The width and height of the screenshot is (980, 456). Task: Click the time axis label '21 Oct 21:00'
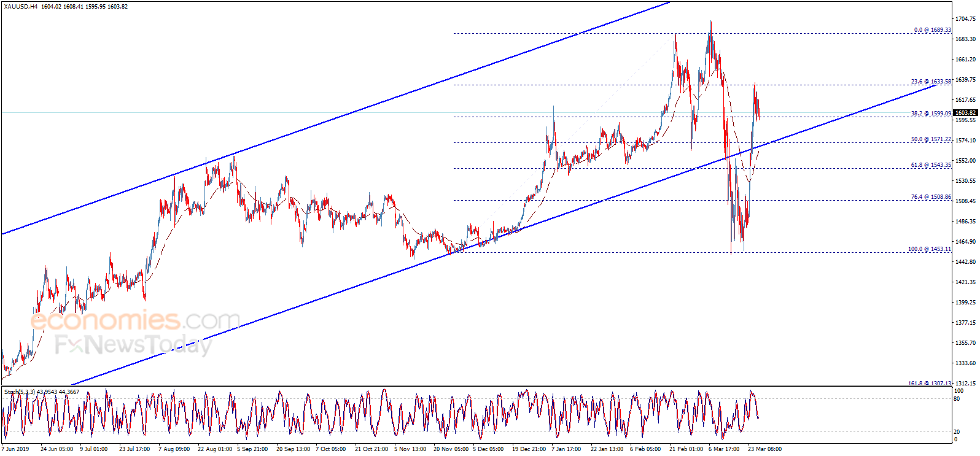pos(371,449)
